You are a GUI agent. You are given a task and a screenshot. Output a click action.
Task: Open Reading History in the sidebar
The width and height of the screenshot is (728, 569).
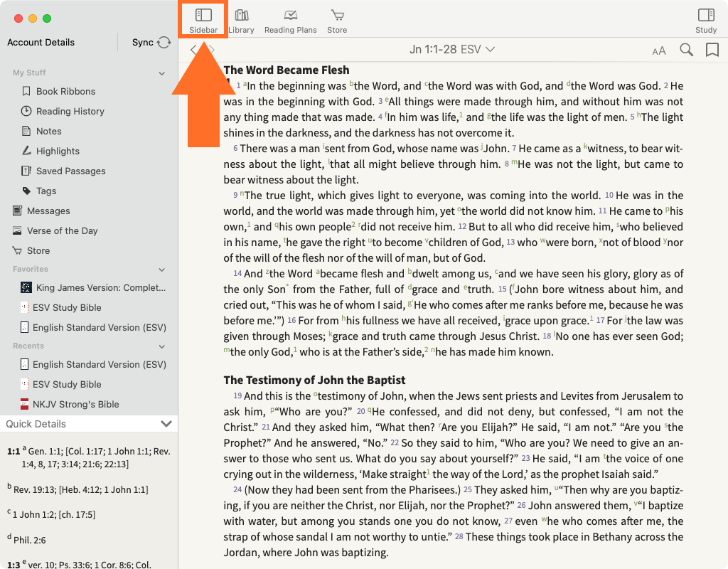tap(70, 111)
